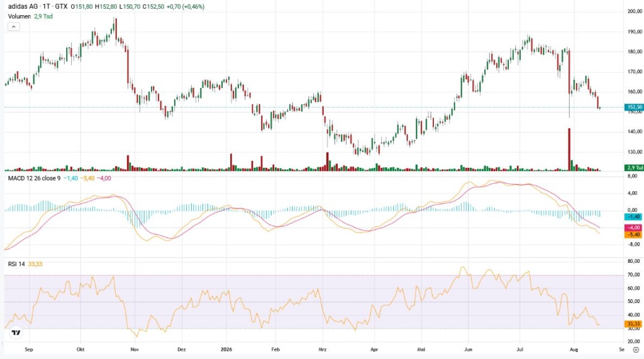Click the 50,00 RSI axis label
This screenshot has height=359, width=644.
click(x=634, y=302)
